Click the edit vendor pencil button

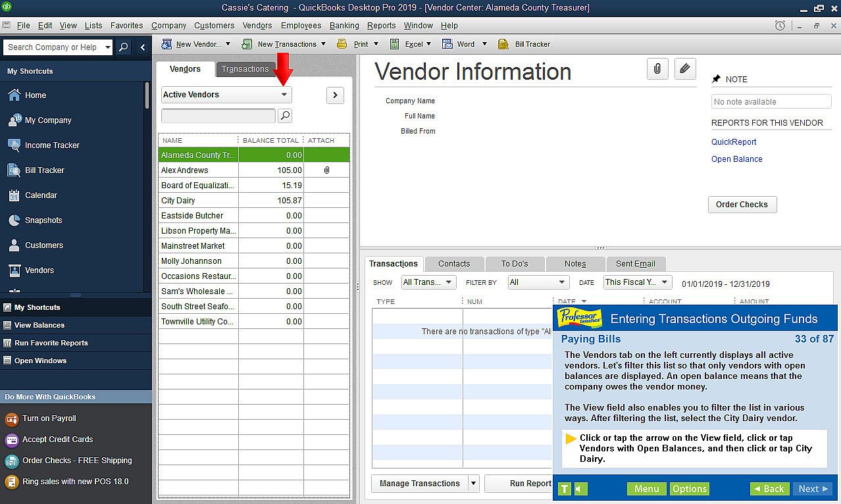click(x=685, y=68)
